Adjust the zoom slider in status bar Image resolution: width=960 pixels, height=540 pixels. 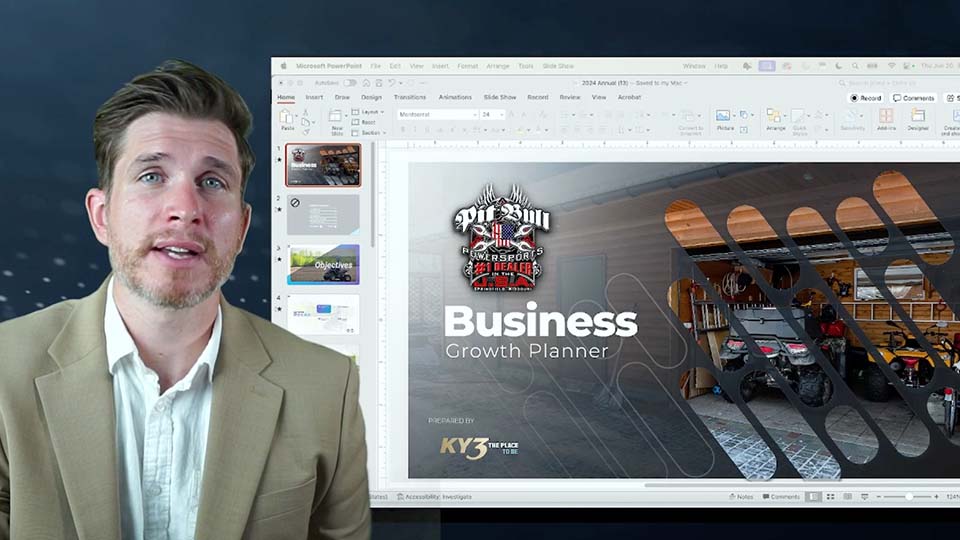908,496
